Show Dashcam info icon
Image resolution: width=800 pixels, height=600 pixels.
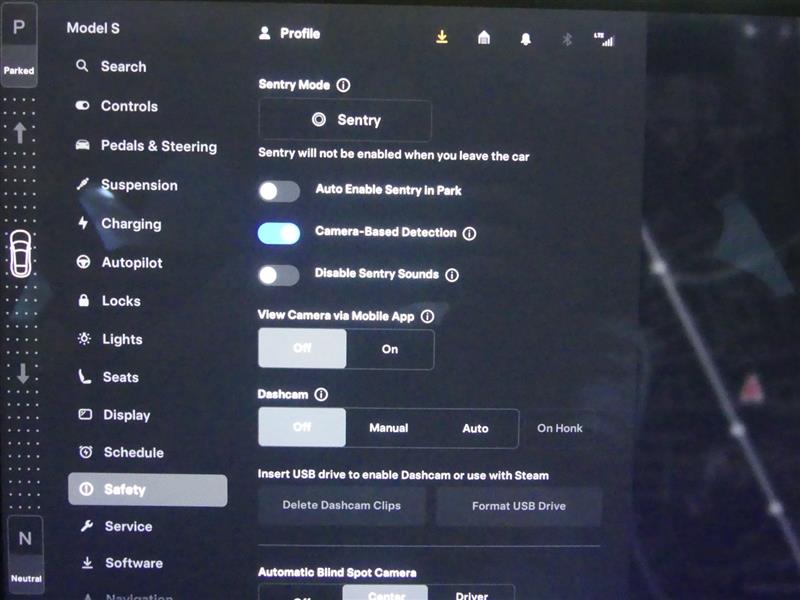point(321,394)
